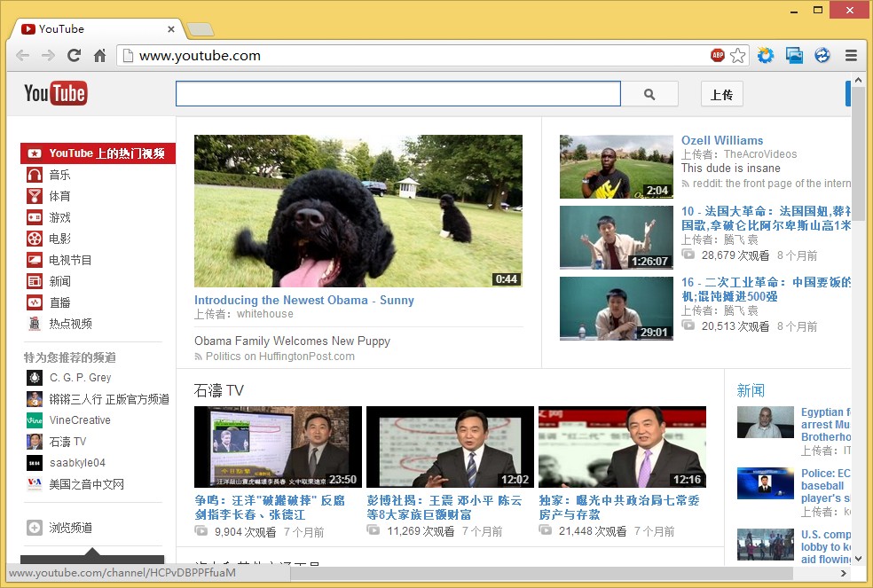Image resolution: width=873 pixels, height=588 pixels.
Task: Open the 新闻 news category icon
Action: click(35, 281)
